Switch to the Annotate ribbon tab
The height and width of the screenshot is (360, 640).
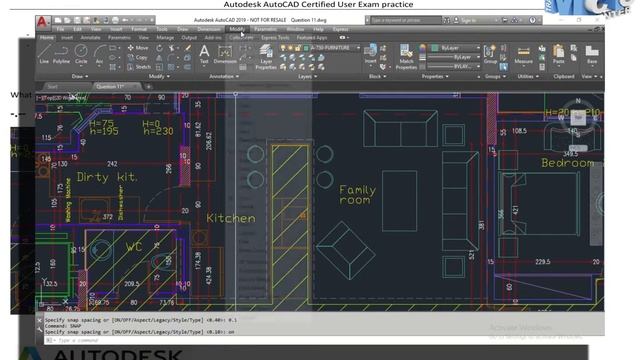[x=90, y=38]
